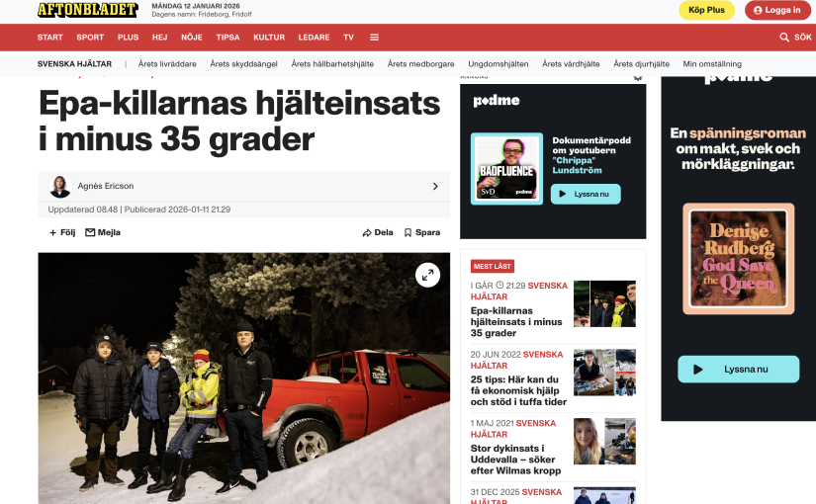This screenshot has height=504, width=816.
Task: Click the Aftonbladet logo
Action: click(x=87, y=10)
